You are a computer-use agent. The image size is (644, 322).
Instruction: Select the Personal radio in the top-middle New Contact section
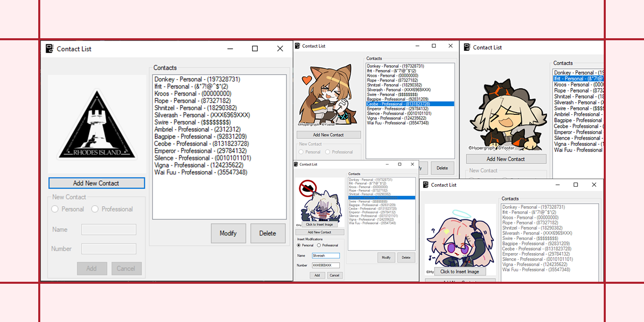(302, 152)
